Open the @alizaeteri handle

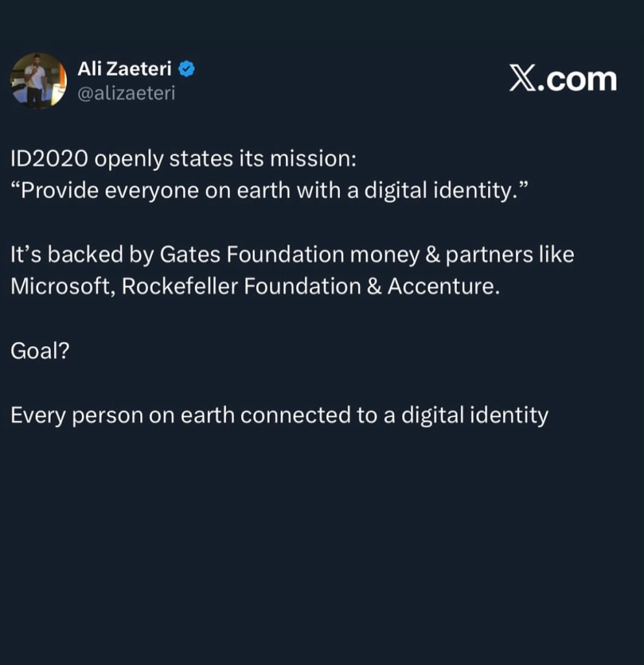tap(126, 94)
